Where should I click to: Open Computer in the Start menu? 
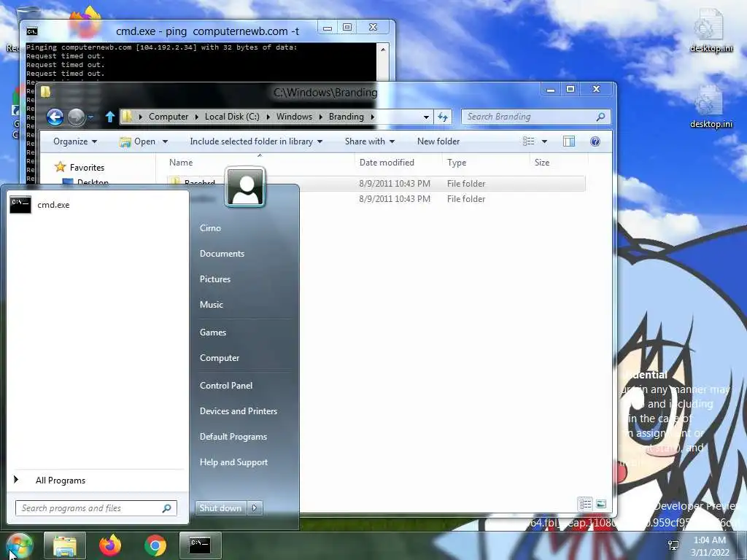[219, 358]
